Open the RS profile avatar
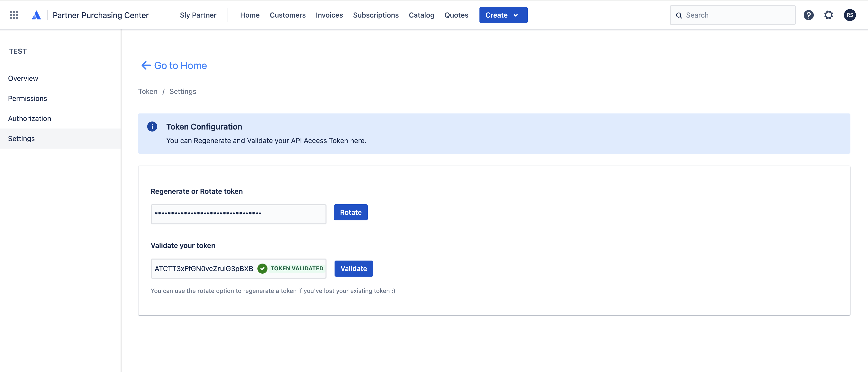This screenshot has width=868, height=372. click(849, 15)
